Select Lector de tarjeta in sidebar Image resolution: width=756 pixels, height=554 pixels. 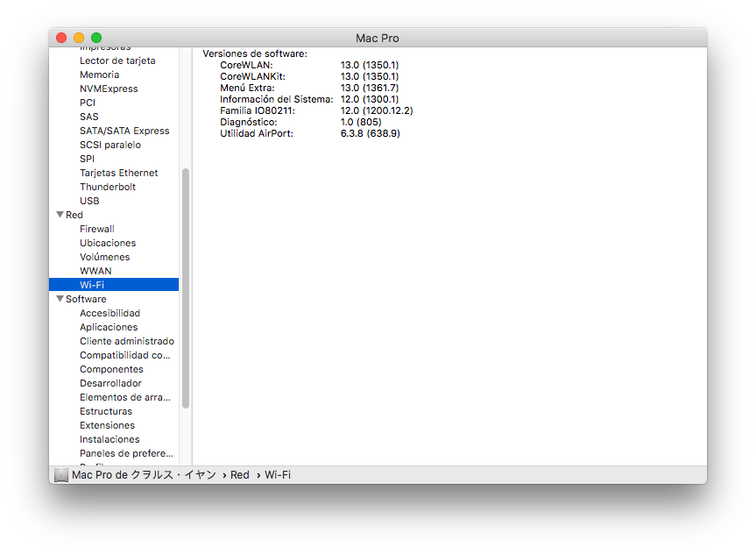[x=117, y=60]
